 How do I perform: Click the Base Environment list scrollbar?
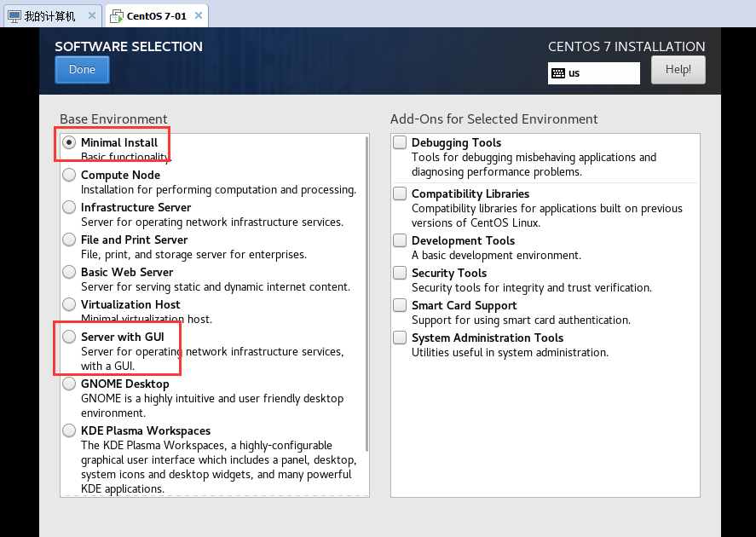point(366,294)
